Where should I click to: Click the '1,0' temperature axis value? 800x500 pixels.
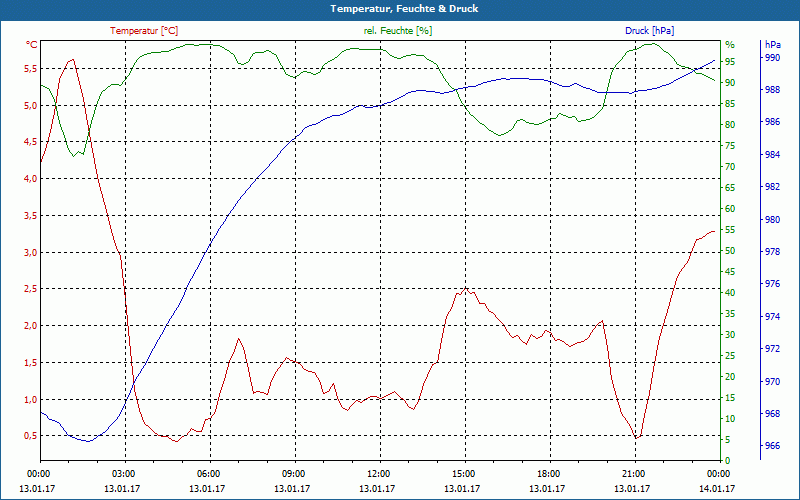click(32, 399)
